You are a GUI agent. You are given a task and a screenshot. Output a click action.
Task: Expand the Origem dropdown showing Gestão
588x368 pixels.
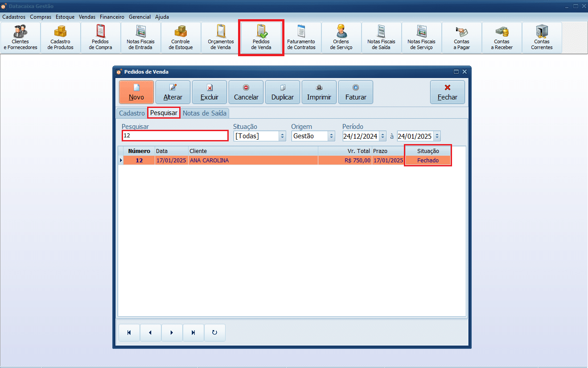[x=331, y=136]
